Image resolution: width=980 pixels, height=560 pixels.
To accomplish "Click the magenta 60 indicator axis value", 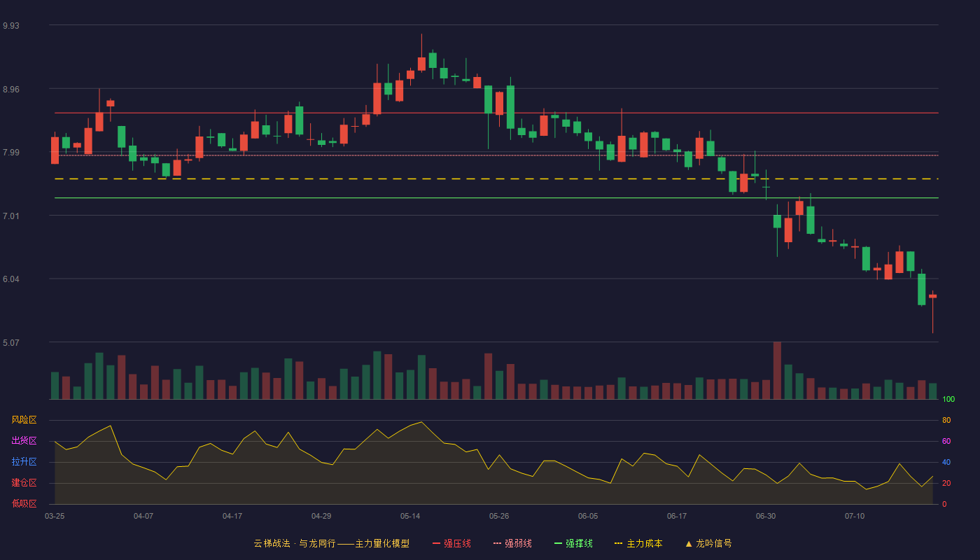I will (946, 442).
